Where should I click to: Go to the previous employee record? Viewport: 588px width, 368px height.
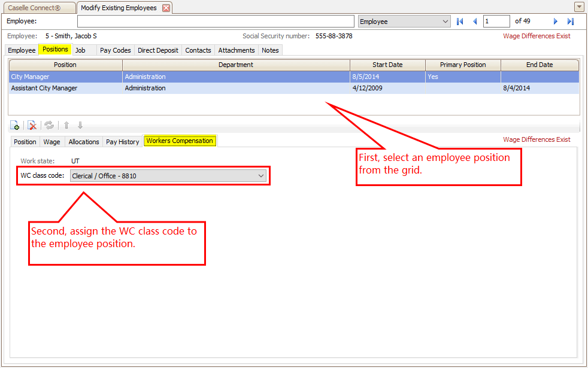coord(475,22)
